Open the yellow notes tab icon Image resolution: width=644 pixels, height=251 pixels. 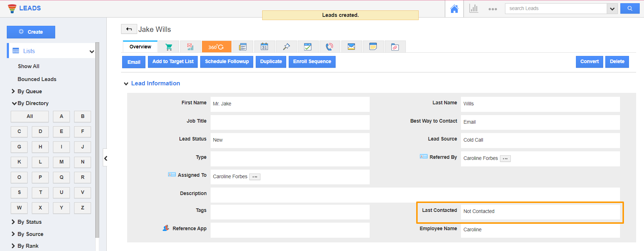[x=373, y=47]
